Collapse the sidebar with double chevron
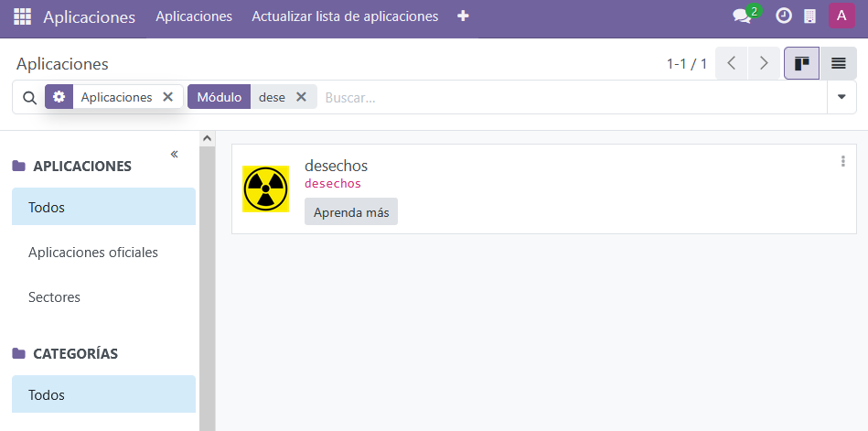The width and height of the screenshot is (868, 431). click(175, 154)
